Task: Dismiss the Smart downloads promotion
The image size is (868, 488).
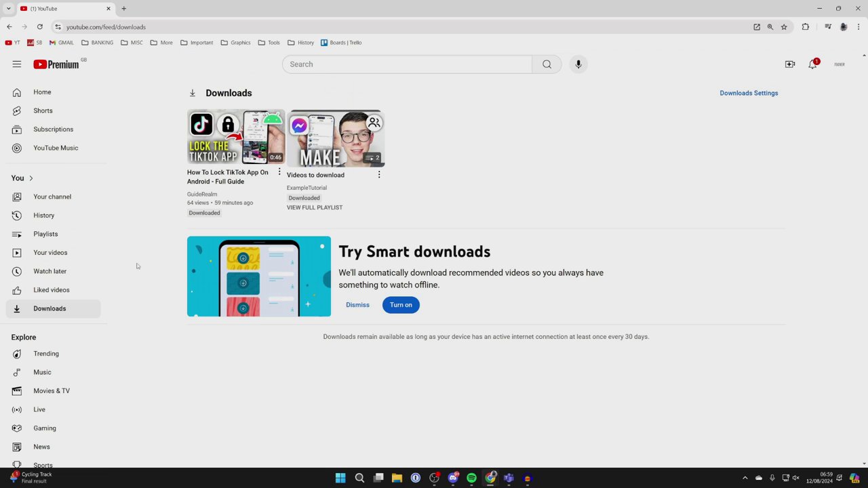Action: coord(357,304)
